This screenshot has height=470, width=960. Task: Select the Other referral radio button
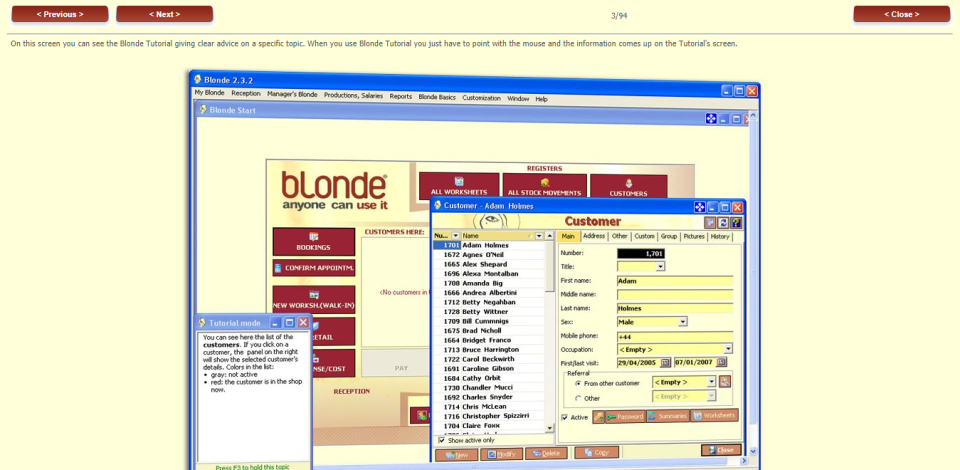pos(578,398)
